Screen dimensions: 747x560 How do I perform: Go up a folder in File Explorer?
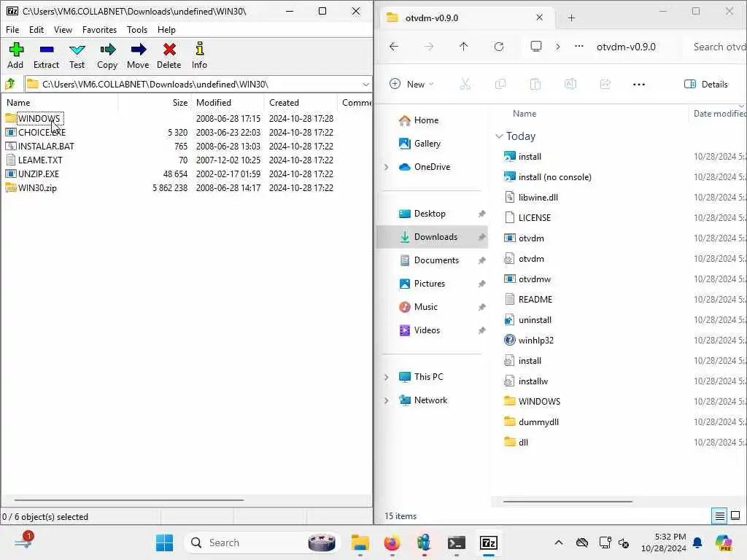coord(463,47)
